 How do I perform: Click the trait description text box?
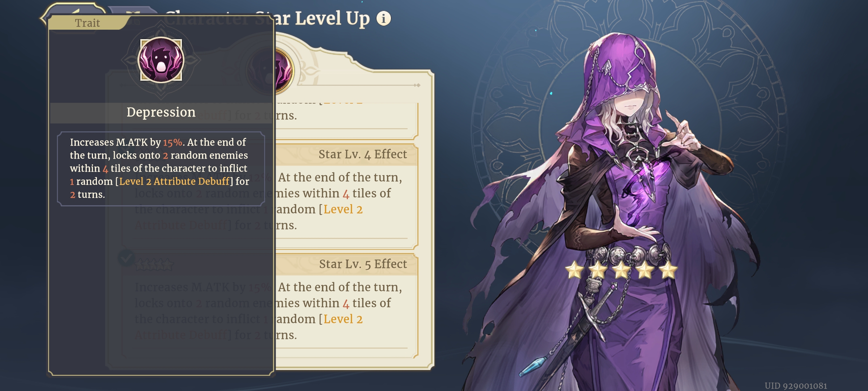161,169
